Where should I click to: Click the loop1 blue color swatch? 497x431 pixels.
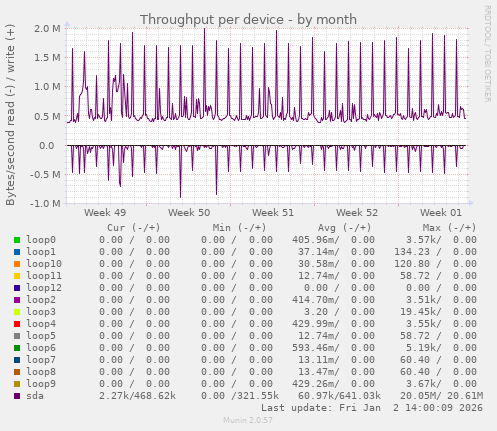(17, 252)
